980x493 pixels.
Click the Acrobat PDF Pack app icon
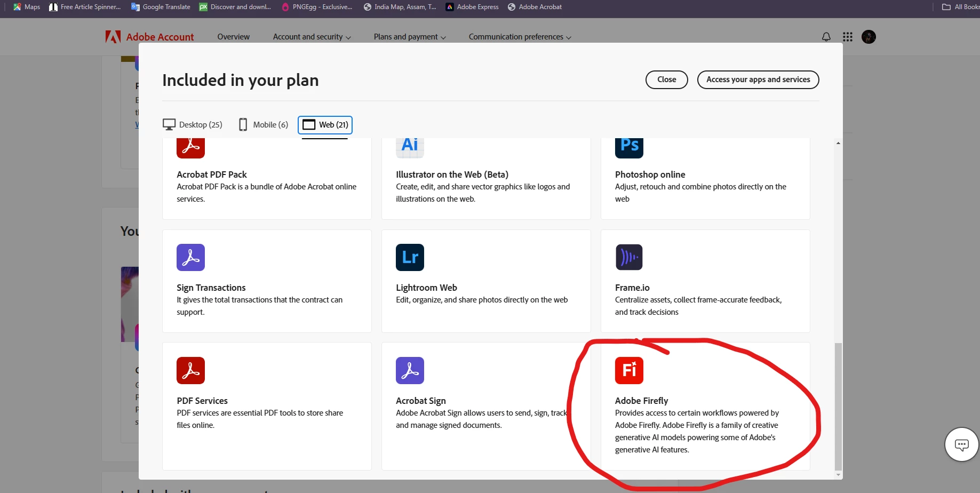coord(190,148)
